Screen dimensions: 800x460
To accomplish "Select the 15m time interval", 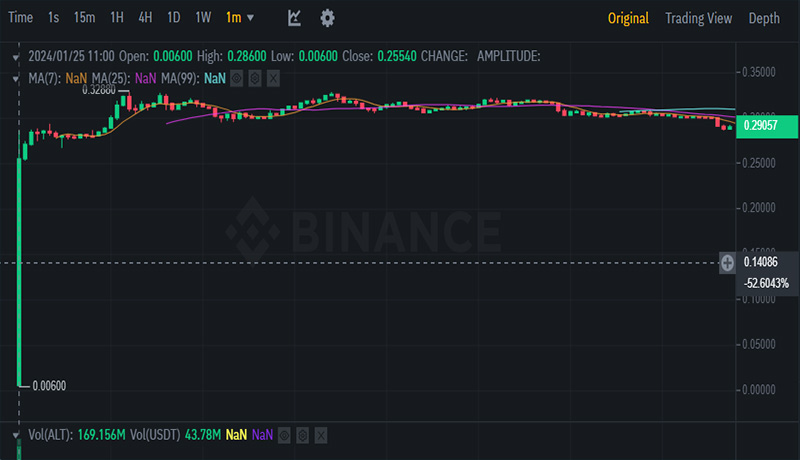I will click(x=84, y=18).
